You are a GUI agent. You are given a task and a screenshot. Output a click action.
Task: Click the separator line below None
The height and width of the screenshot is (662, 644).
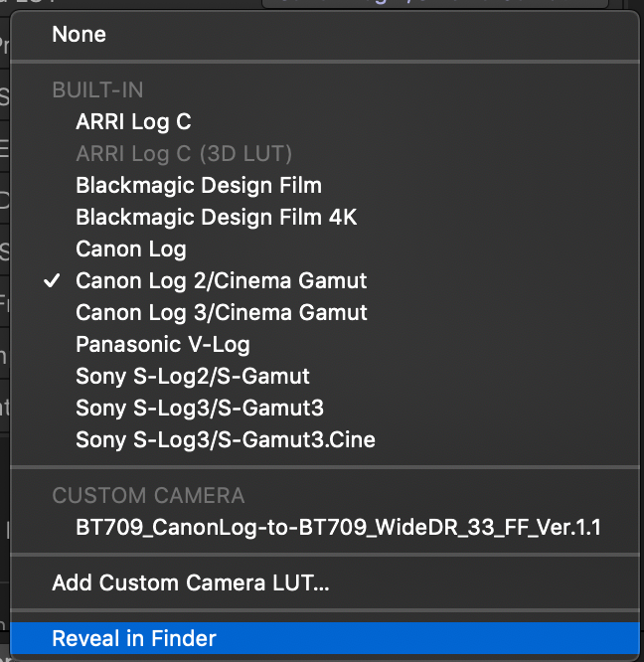point(324,64)
